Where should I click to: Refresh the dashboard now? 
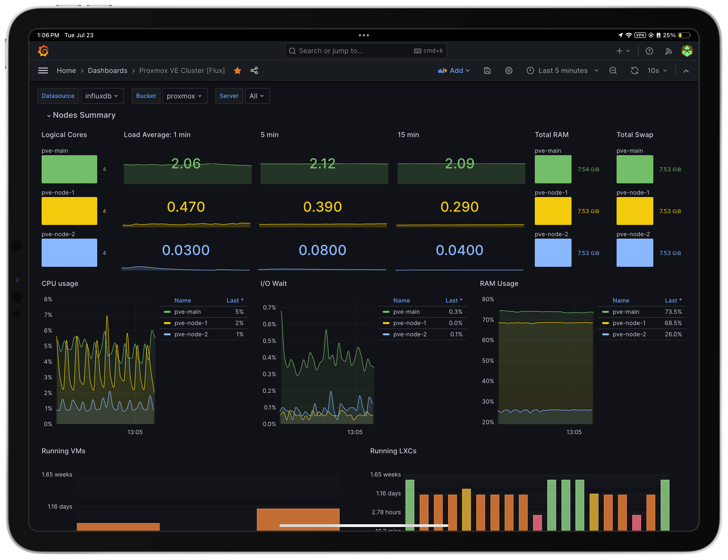point(634,71)
